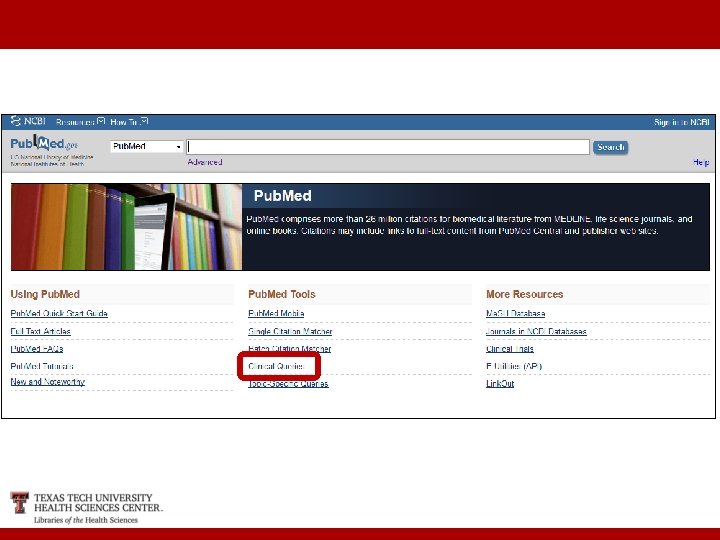
Task: Open the PubMed database selector dropdown
Action: coord(146,146)
